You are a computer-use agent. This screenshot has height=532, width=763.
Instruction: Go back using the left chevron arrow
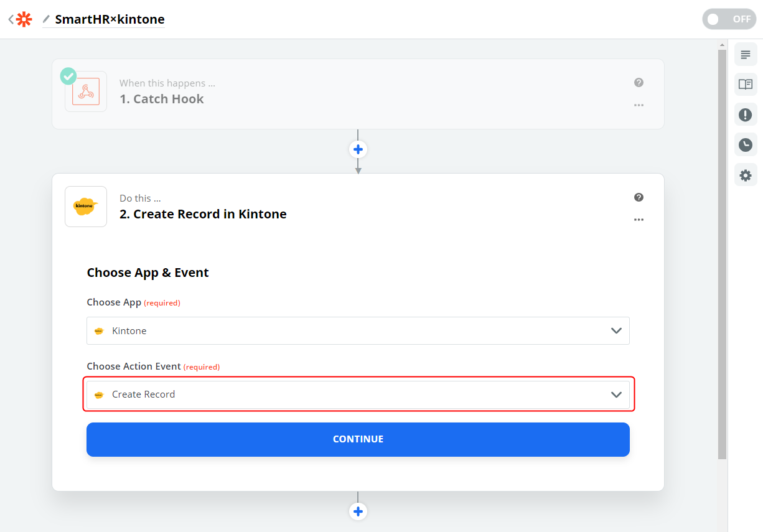click(11, 19)
